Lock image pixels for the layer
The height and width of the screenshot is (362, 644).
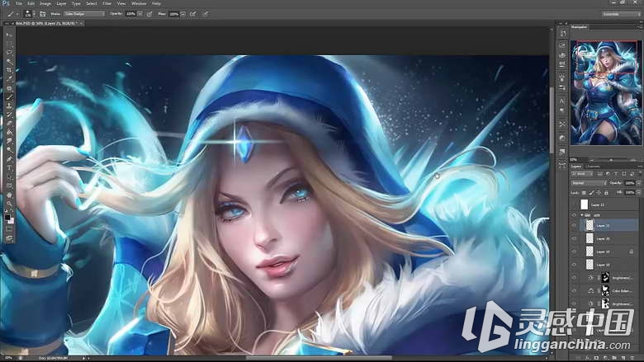(x=591, y=192)
